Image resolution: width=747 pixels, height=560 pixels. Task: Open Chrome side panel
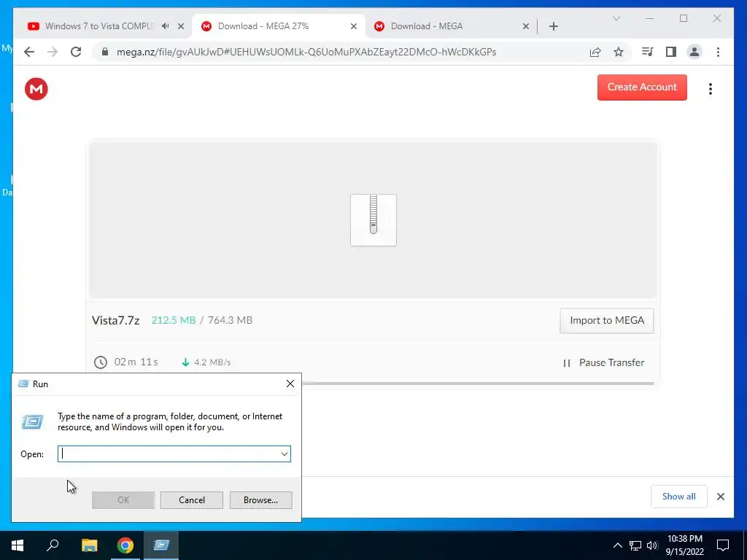[671, 52]
